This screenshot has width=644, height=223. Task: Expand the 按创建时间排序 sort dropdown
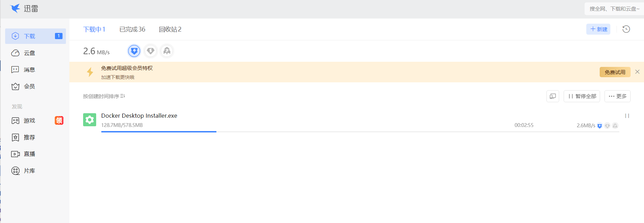click(104, 96)
